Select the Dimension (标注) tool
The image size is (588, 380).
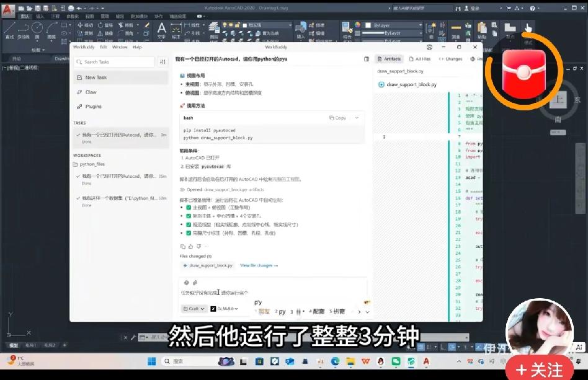[176, 31]
